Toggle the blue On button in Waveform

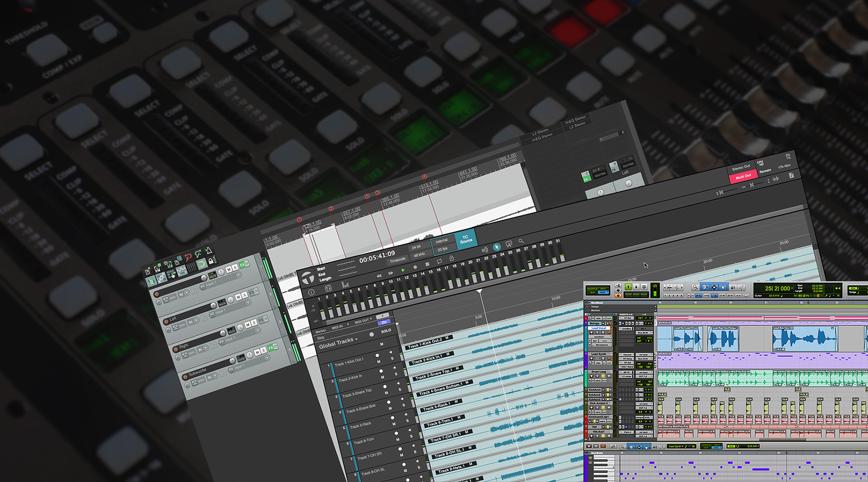pos(384,322)
